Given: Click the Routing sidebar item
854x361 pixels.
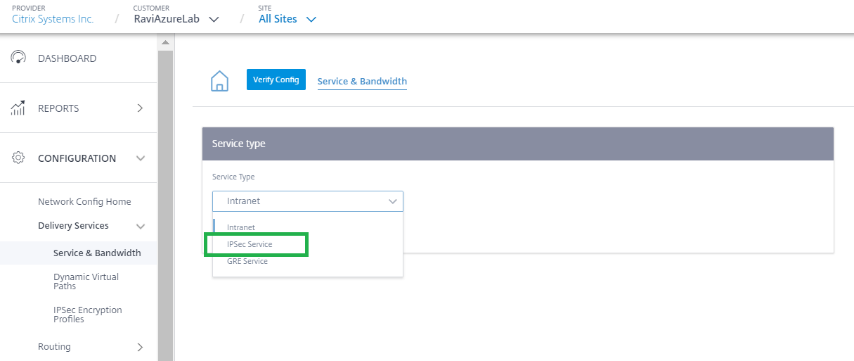Looking at the screenshot, I should click(54, 346).
